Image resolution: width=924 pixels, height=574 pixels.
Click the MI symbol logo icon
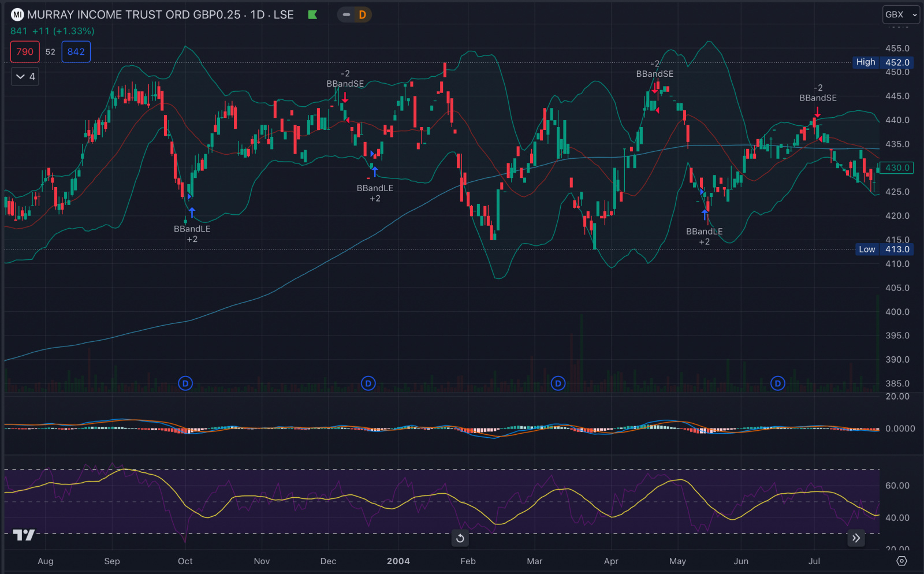pos(17,14)
